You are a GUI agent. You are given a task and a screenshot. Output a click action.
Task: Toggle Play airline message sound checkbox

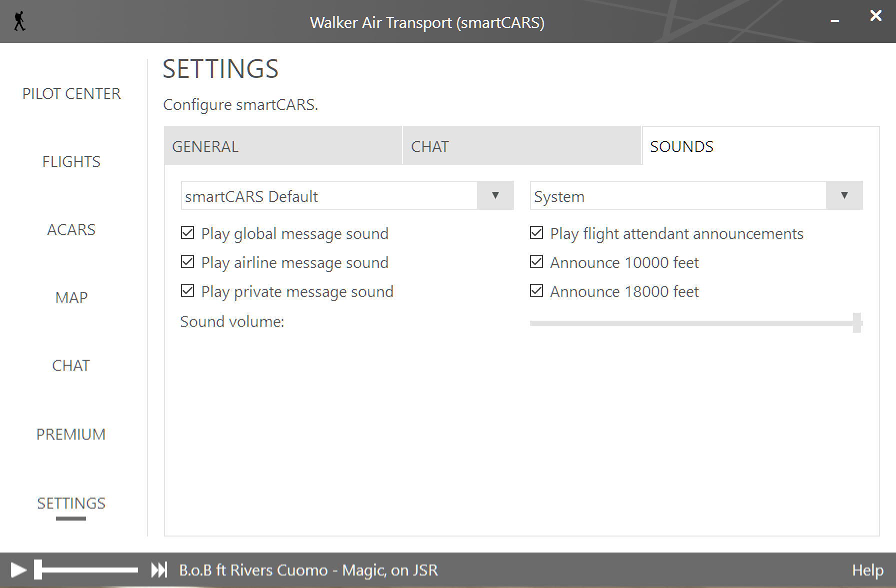point(187,262)
